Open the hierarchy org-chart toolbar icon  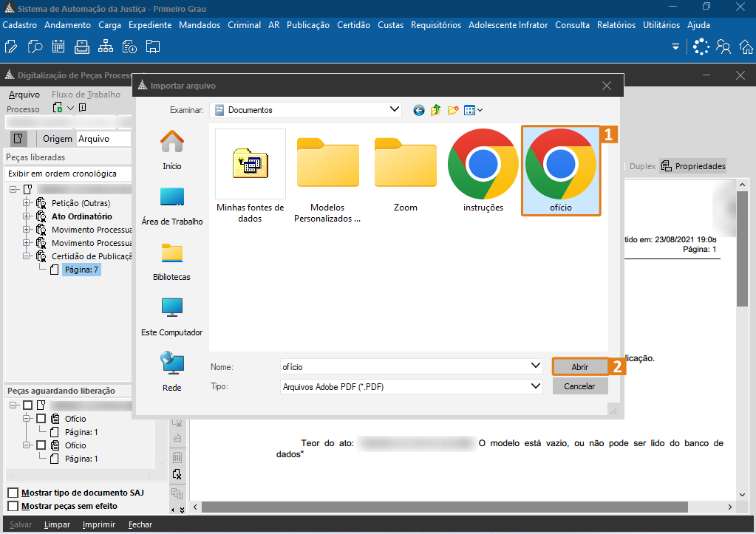[106, 47]
